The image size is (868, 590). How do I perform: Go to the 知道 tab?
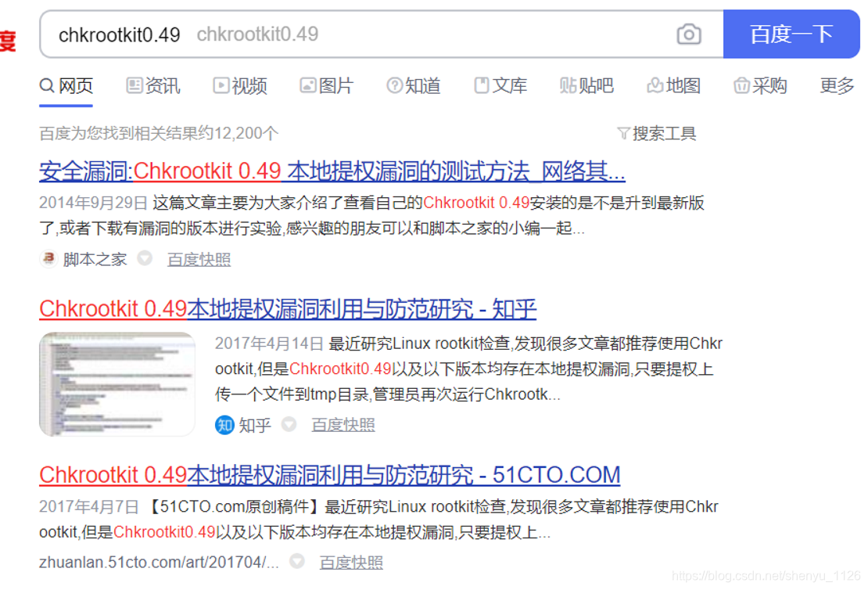pos(414,86)
